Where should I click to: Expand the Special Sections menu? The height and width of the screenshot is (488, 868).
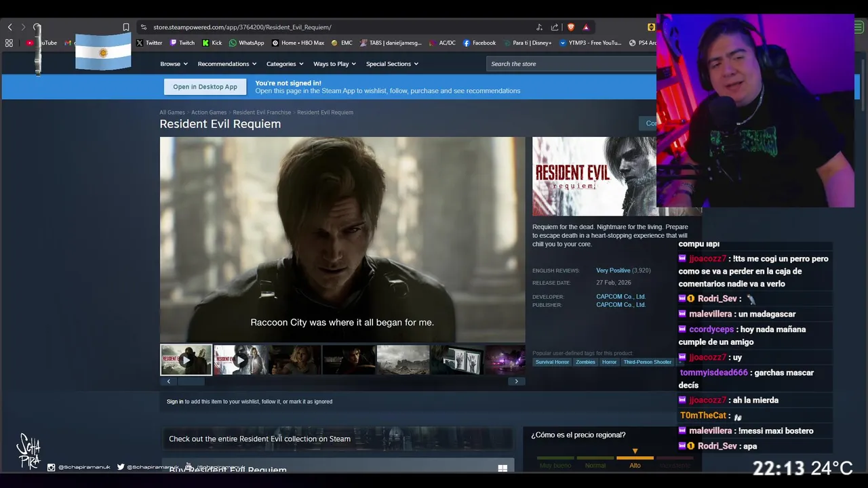tap(392, 64)
